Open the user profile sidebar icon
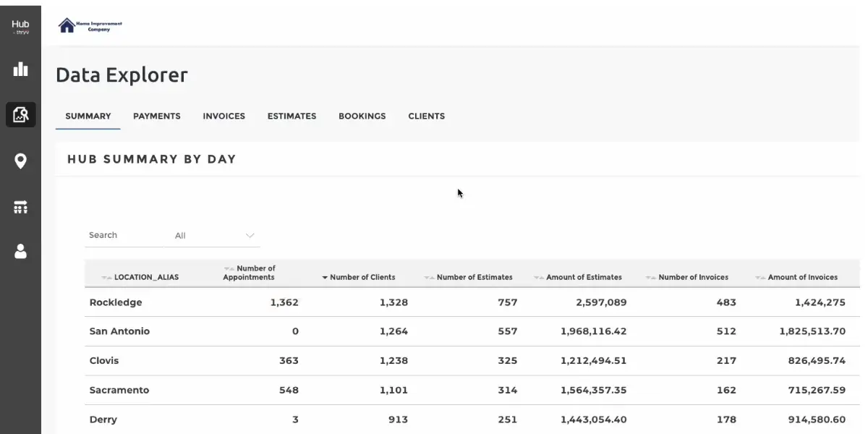The width and height of the screenshot is (868, 434). pos(20,251)
